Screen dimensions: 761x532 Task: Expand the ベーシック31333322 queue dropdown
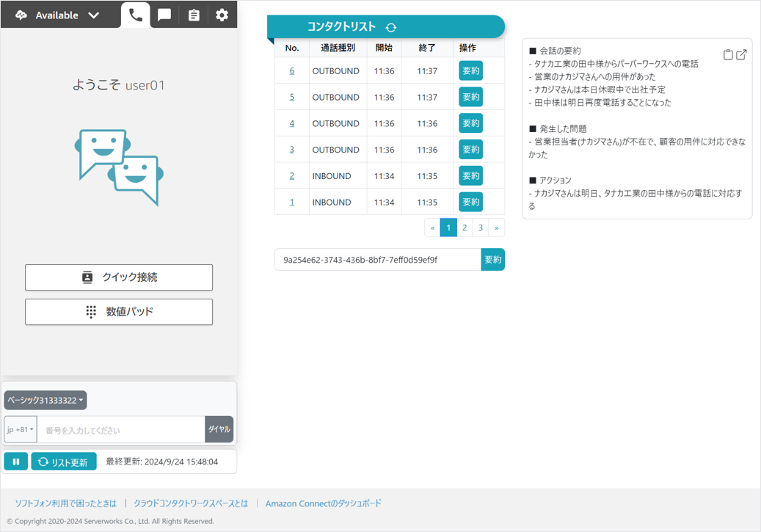pos(45,401)
